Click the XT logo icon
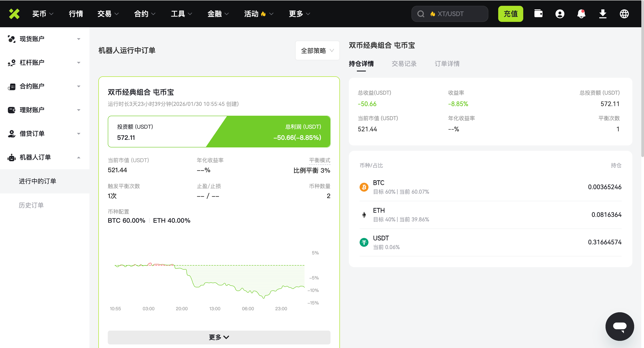Viewport: 644px width, 348px height. 14,14
